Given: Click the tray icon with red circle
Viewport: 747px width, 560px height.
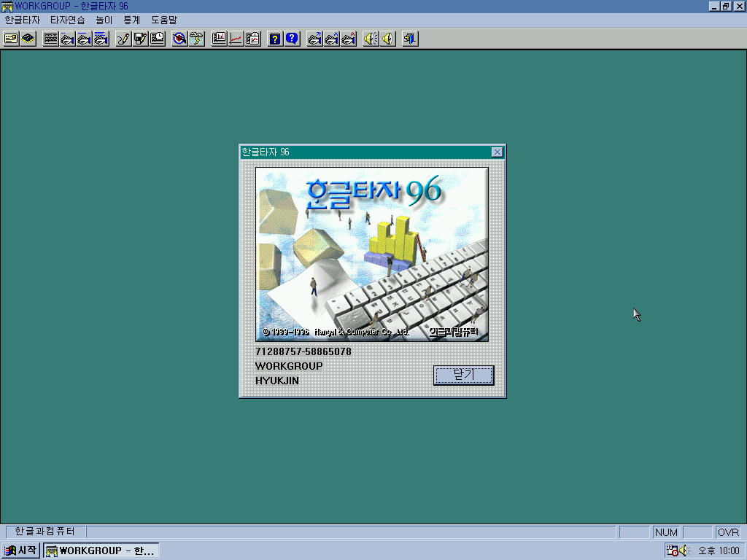Looking at the screenshot, I should [672, 551].
